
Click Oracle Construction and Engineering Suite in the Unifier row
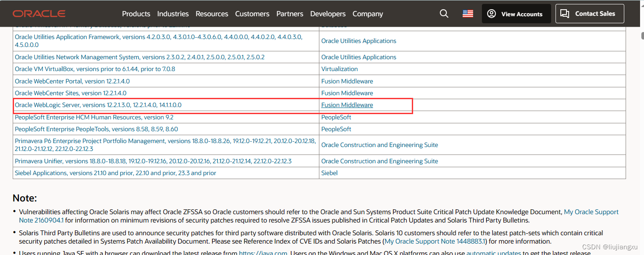380,161
